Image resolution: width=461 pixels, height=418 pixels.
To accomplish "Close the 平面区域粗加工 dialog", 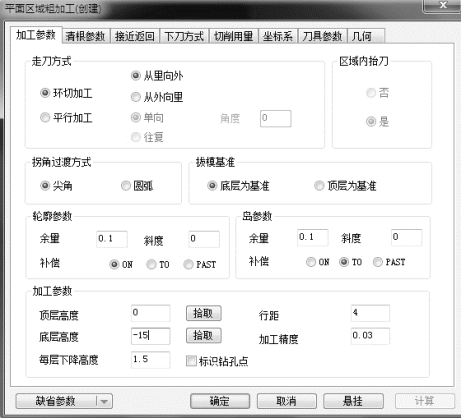I will 443,5.
